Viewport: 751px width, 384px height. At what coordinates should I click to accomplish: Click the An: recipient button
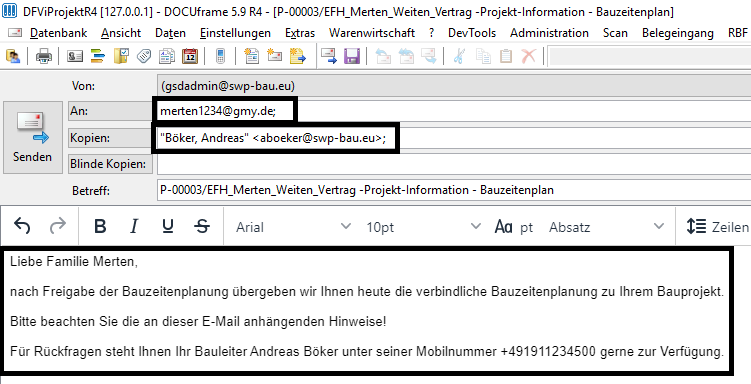tap(110, 111)
